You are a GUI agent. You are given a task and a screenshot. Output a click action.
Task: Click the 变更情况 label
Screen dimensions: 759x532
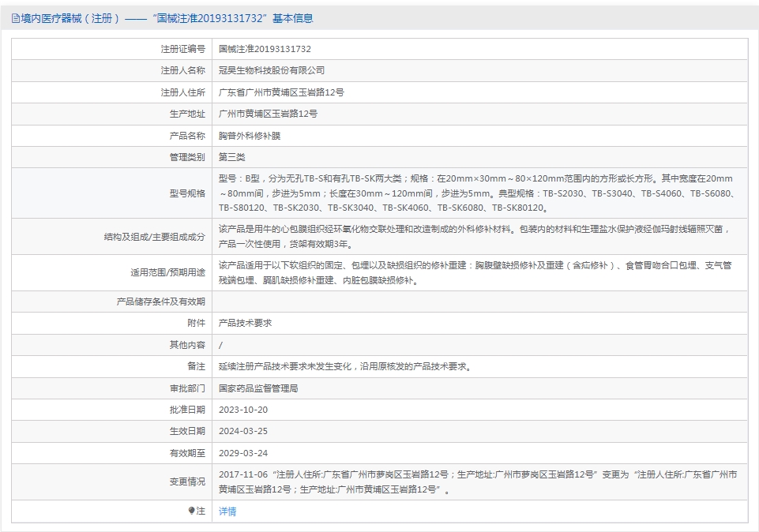(187, 481)
